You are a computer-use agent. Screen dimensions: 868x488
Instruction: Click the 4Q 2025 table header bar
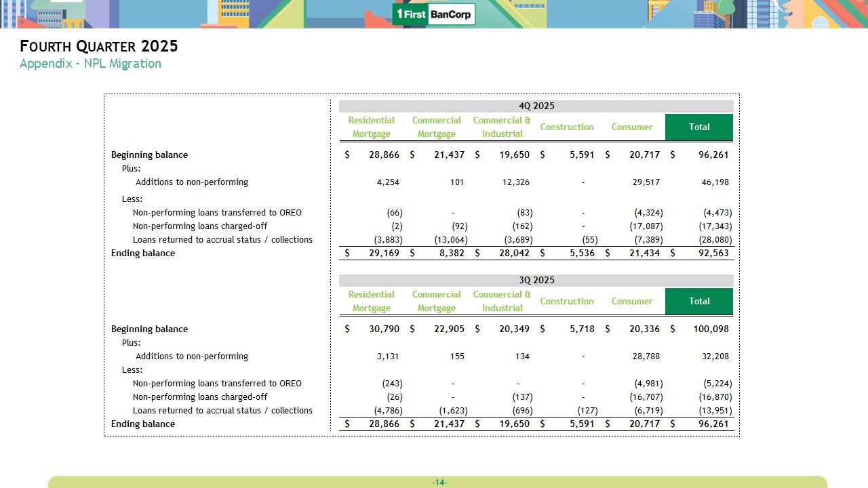click(536, 106)
